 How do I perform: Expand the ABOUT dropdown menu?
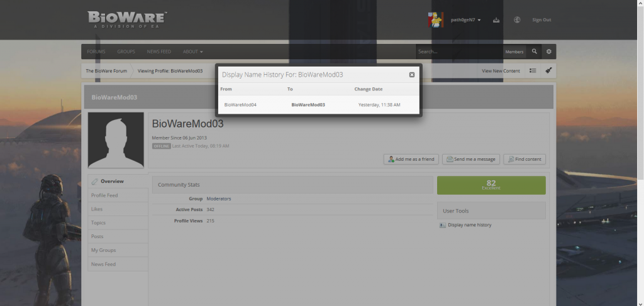192,52
